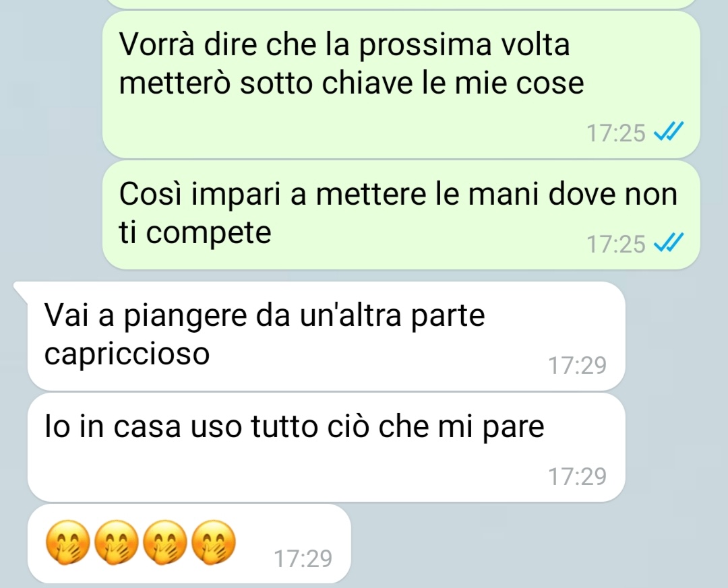Tap the 17:25 timestamp on 'Così impari' message
728x588 pixels.
[x=616, y=244]
